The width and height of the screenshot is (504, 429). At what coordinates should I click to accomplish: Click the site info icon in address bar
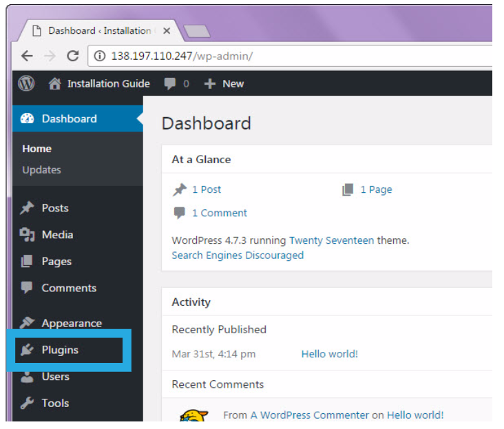click(x=99, y=56)
